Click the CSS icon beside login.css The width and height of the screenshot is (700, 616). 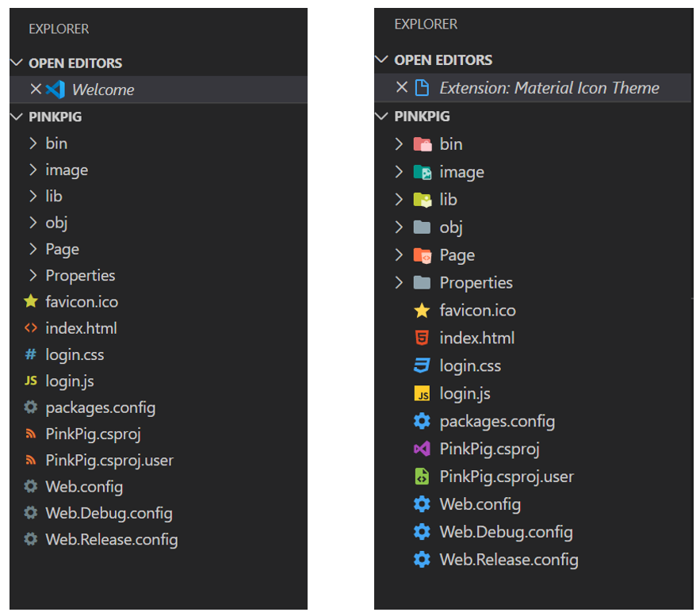pyautogui.click(x=423, y=365)
